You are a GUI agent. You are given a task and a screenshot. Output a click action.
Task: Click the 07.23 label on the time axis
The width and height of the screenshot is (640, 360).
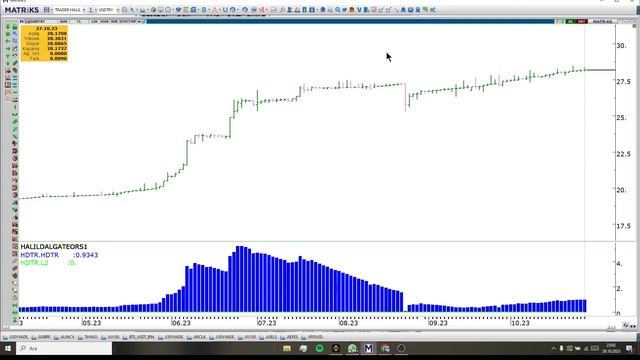tap(267, 323)
